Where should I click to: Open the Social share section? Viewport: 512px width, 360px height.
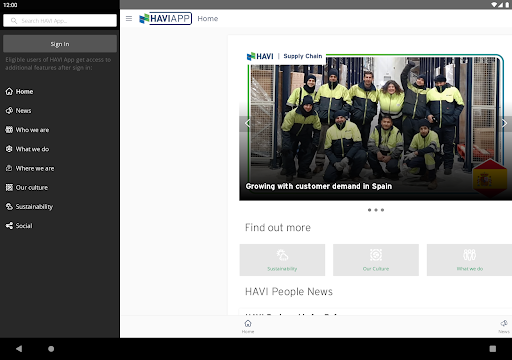[19, 226]
